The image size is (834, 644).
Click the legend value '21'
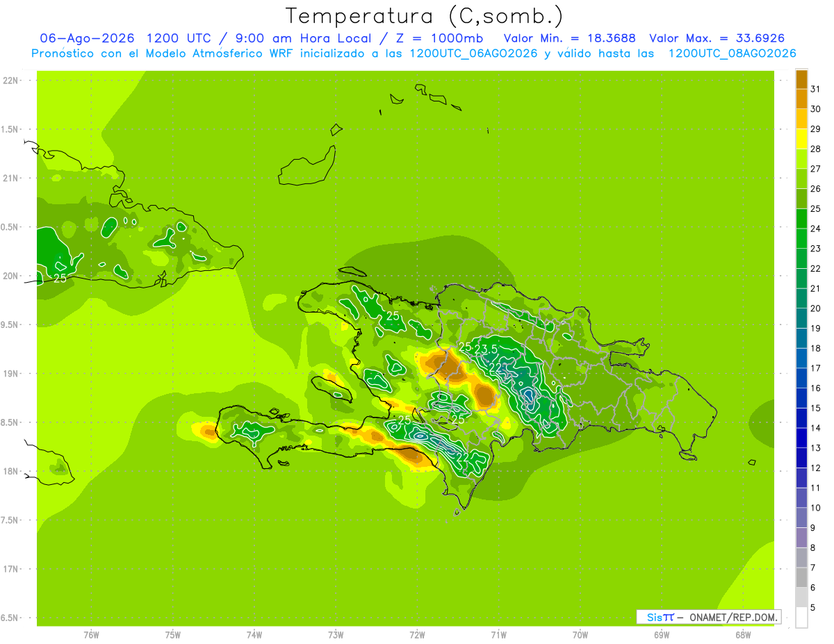[815, 288]
